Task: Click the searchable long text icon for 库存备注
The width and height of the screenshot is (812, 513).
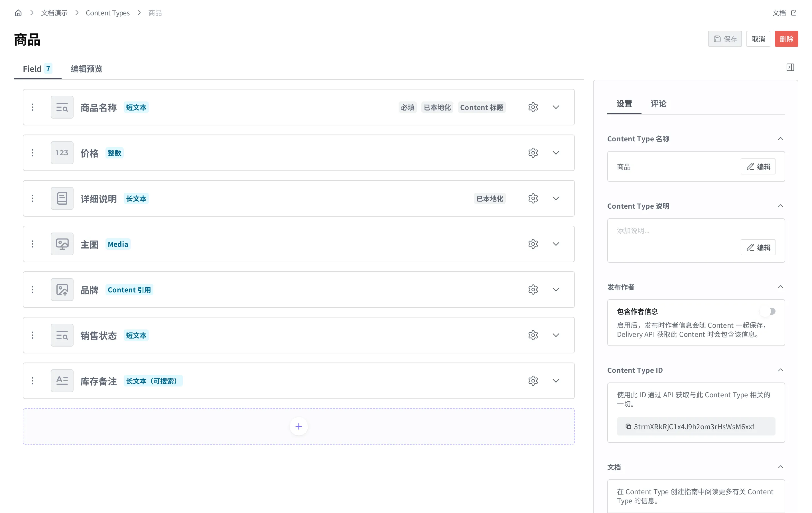Action: tap(62, 381)
